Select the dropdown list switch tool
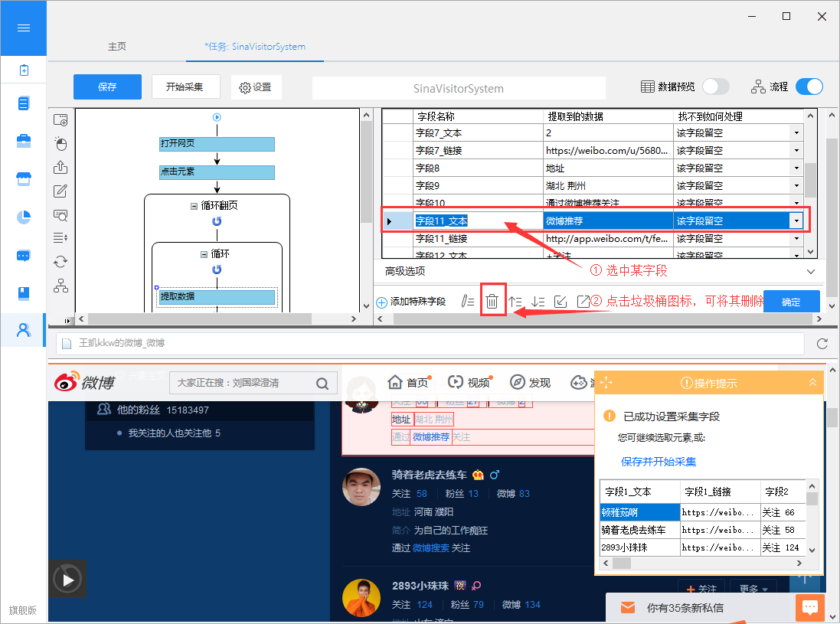This screenshot has width=840, height=624. (x=60, y=238)
